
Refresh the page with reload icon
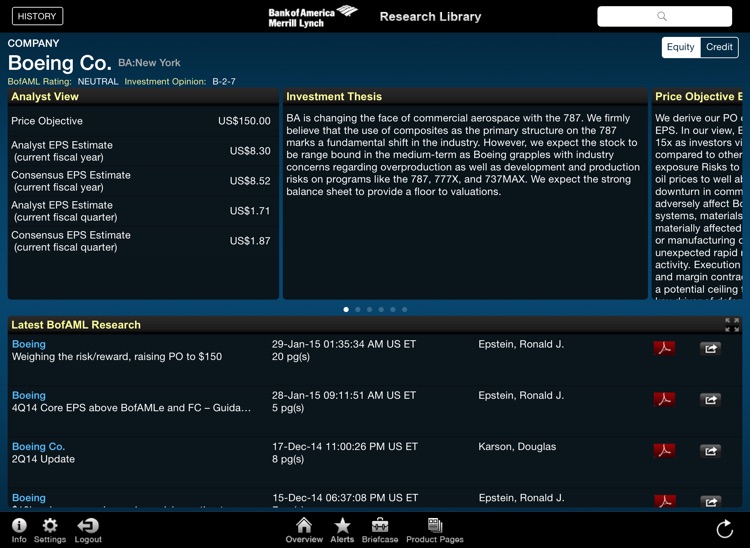[725, 529]
